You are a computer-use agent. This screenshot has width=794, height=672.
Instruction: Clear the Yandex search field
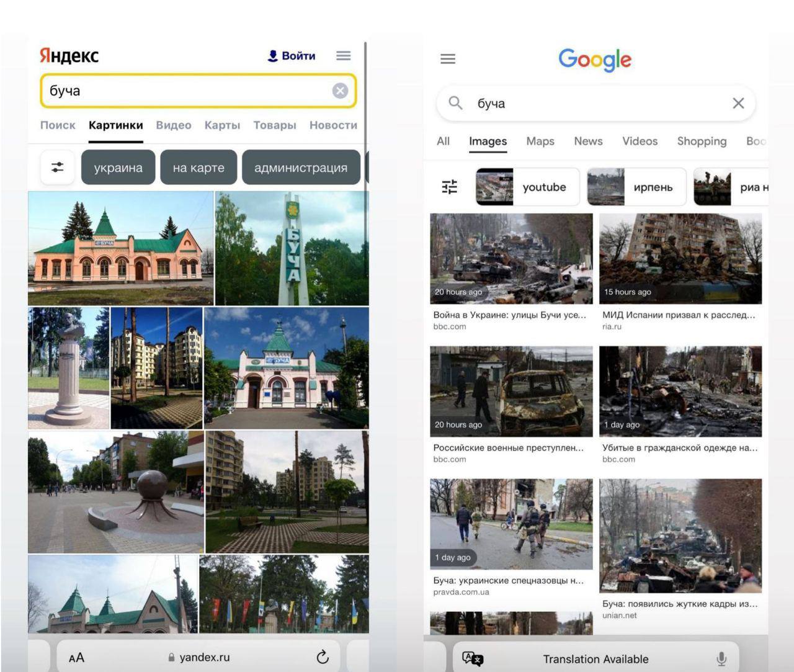click(x=340, y=91)
